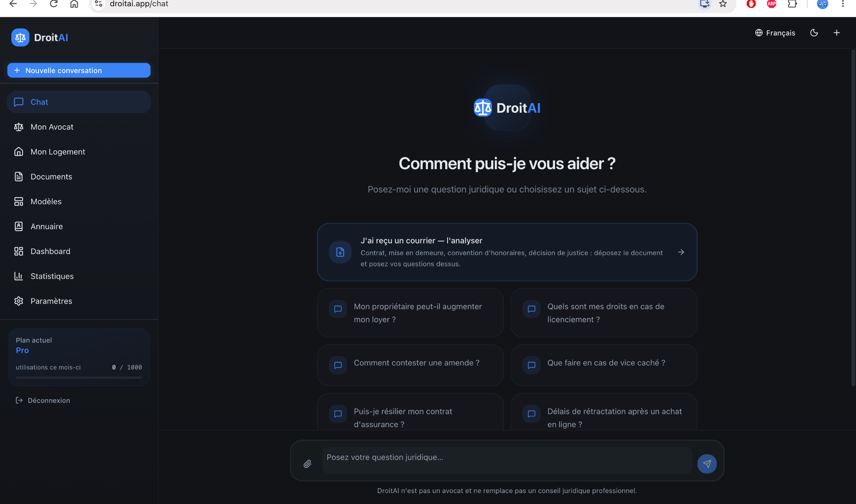856x504 pixels.
Task: Select 'Délais de rétractation après un achat'
Action: pos(604,412)
